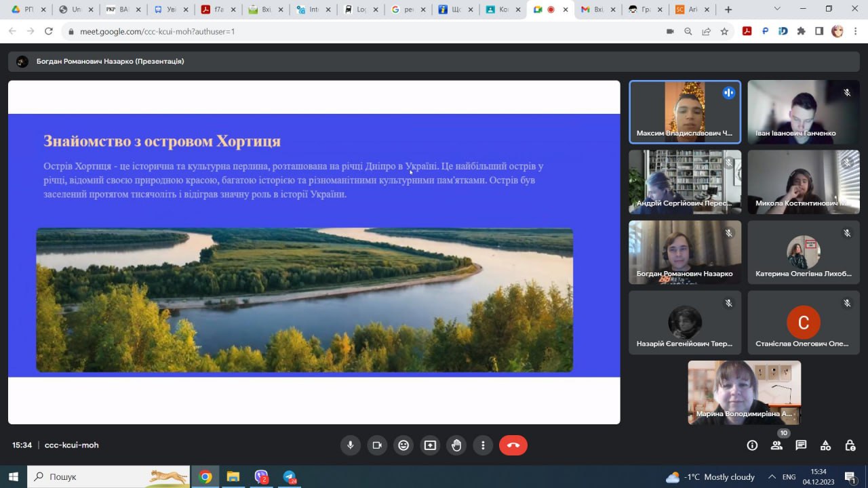Screen dimensions: 868x488
Task: Open the Chrome extensions puzzle icon
Action: 801,31
